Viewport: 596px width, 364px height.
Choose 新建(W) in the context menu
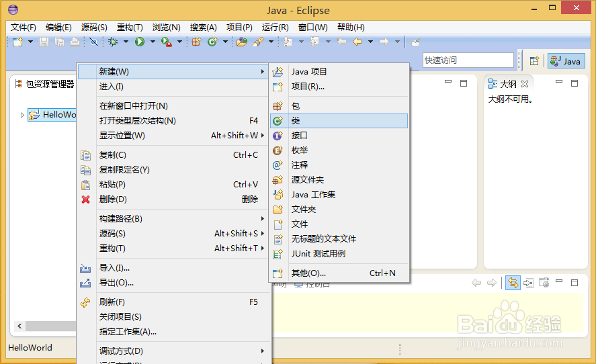(173, 71)
